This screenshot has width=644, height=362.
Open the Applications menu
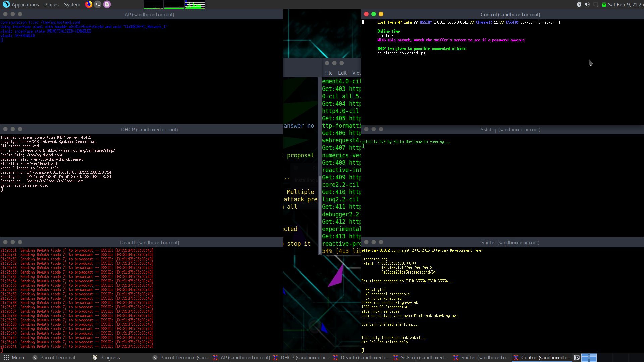click(x=25, y=5)
